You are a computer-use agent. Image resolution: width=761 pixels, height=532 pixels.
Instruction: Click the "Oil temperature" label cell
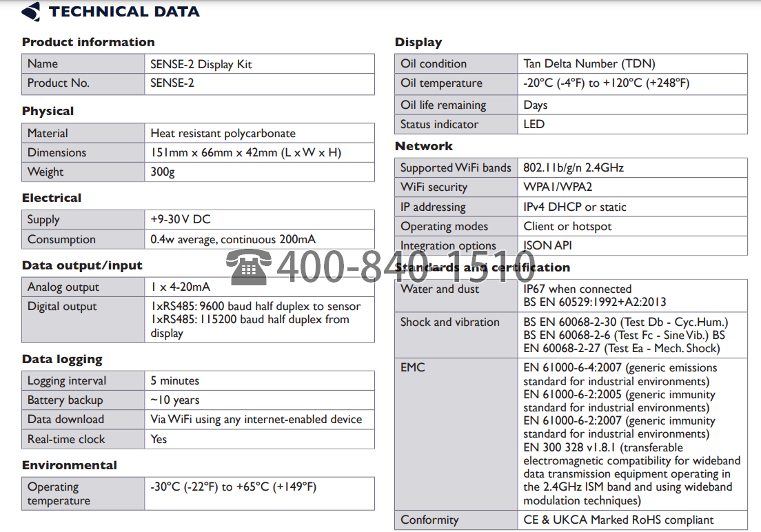[x=456, y=84]
